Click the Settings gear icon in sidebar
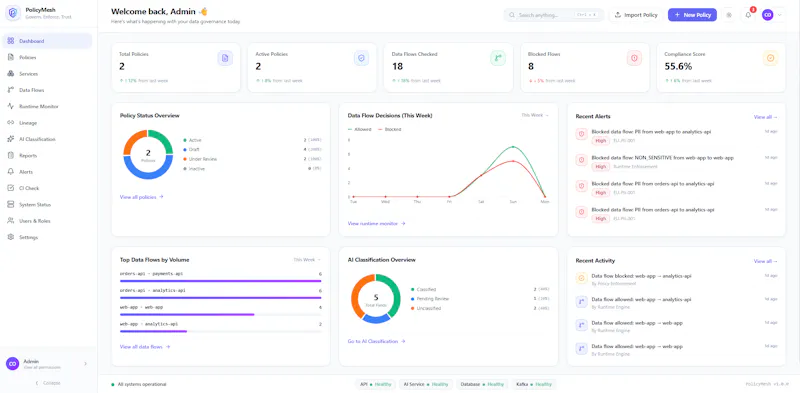The image size is (800, 393). [x=11, y=237]
